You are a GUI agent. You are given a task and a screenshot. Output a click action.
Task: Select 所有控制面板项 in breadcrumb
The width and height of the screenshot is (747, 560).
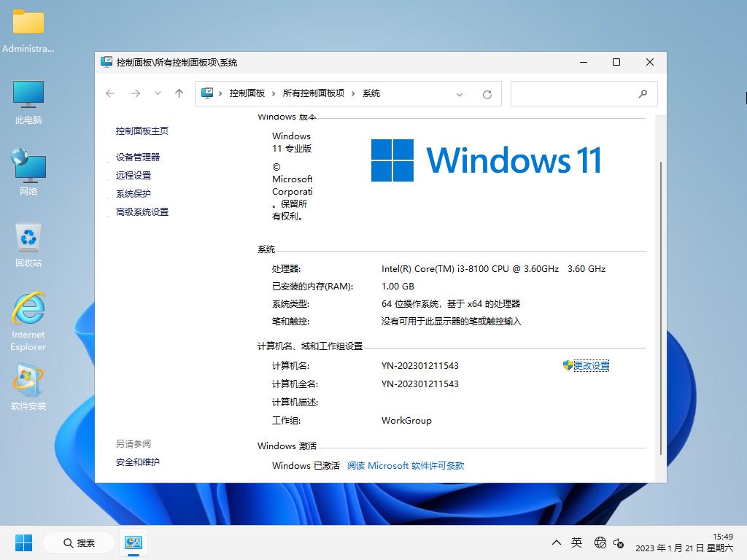point(313,93)
